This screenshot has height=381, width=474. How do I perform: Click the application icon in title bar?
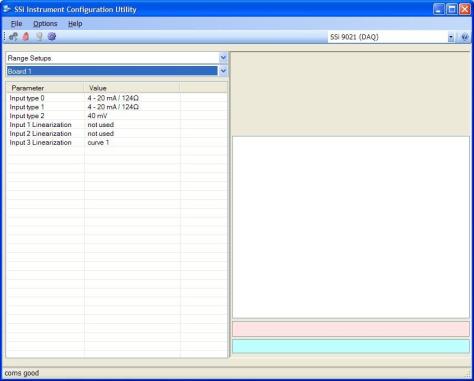(x=7, y=9)
